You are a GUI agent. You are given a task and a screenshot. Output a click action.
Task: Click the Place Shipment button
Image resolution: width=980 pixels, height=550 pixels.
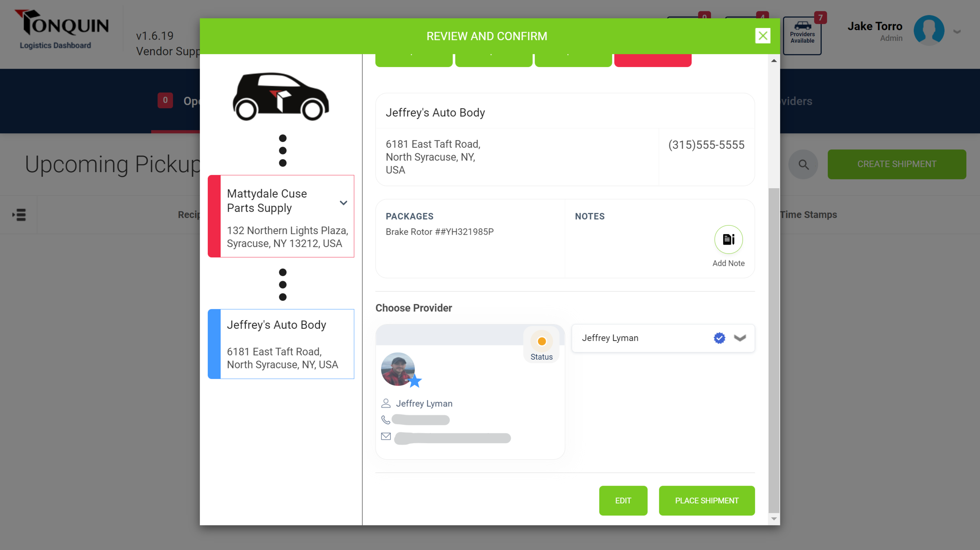(706, 501)
